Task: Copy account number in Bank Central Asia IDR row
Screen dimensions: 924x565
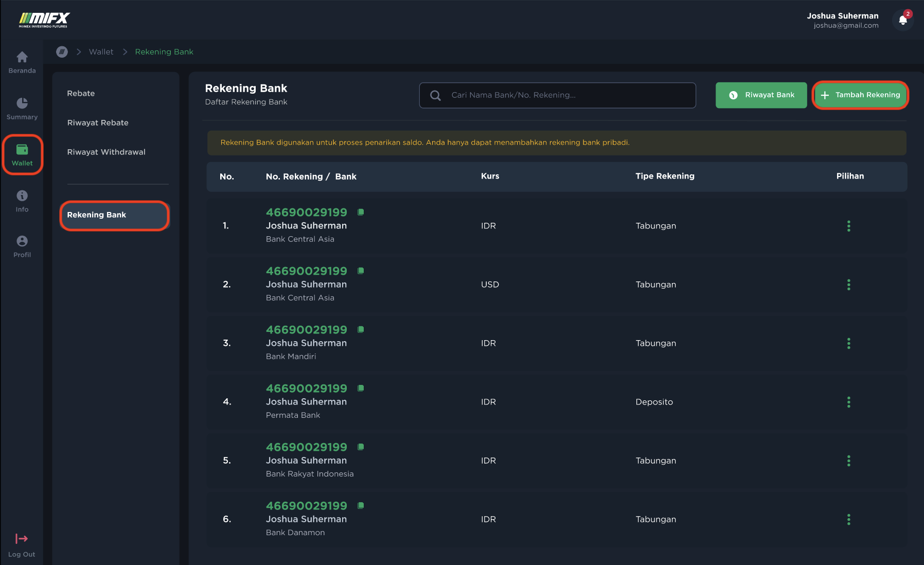Action: point(361,212)
